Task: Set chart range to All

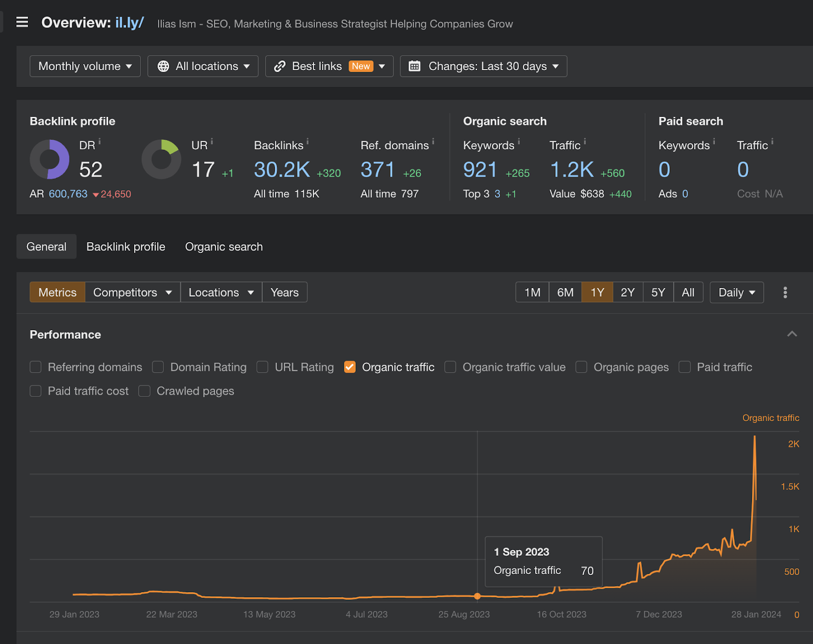Action: click(688, 293)
